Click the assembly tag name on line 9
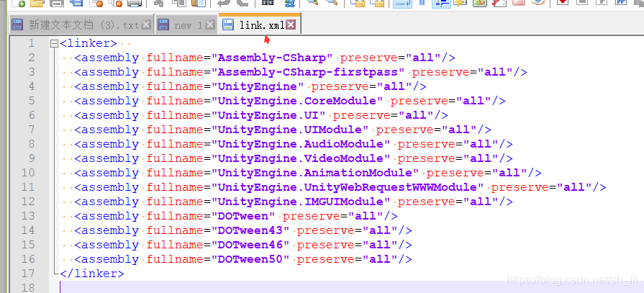Viewport: 644px width, 293px height. click(x=110, y=158)
